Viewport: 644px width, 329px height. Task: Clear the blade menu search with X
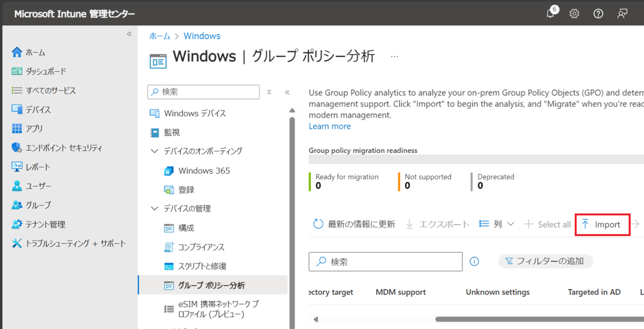(x=269, y=92)
